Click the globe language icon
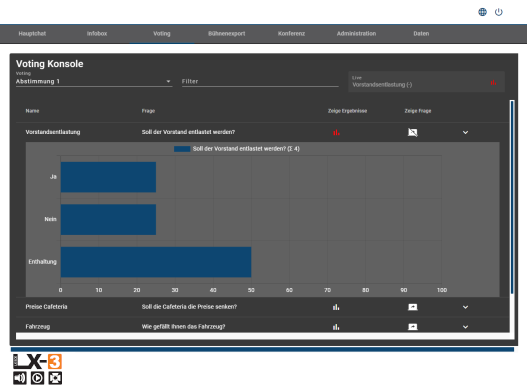527x386 pixels. pos(482,12)
